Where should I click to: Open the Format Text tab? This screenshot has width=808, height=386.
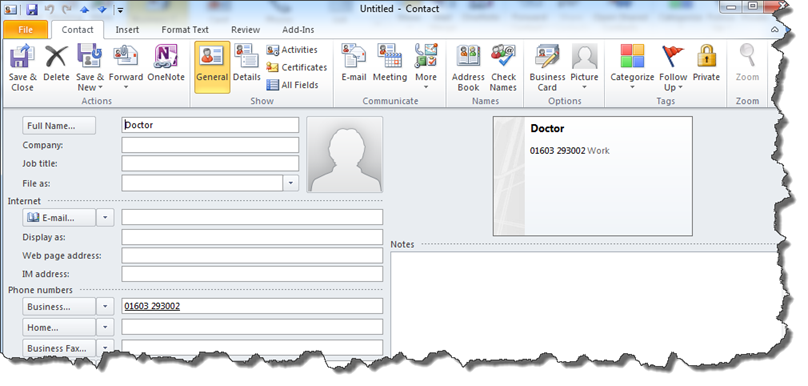tap(185, 30)
